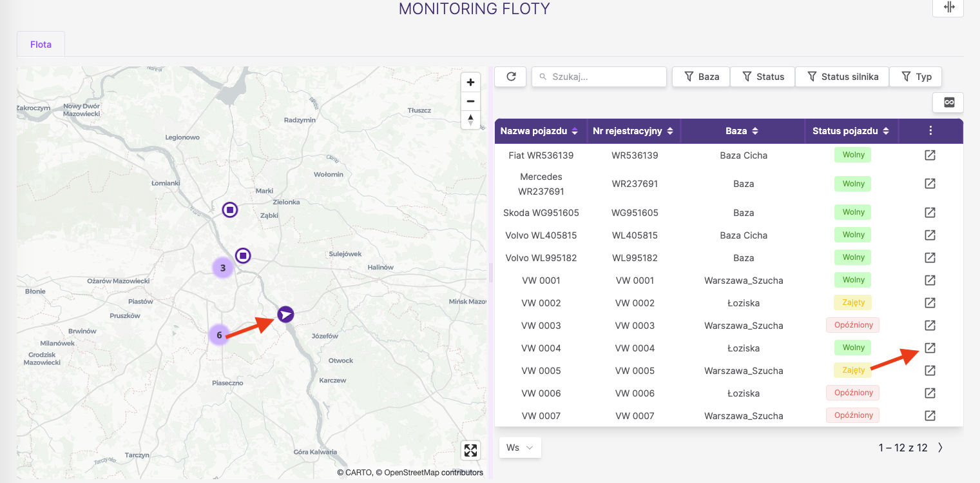This screenshot has height=483, width=980.
Task: Sort by Status pojazdu column
Action: pyautogui.click(x=851, y=131)
